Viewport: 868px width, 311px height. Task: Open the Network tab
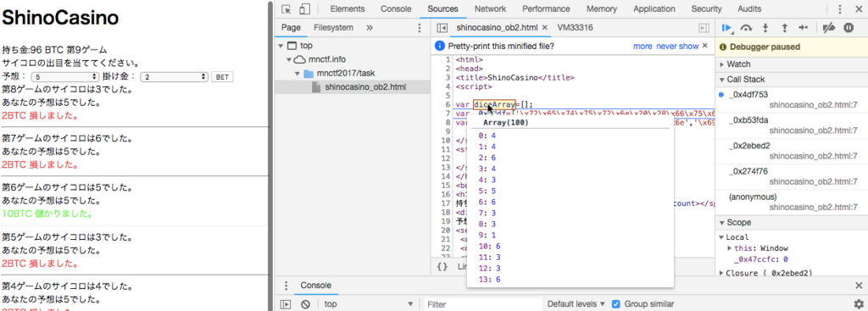point(490,8)
